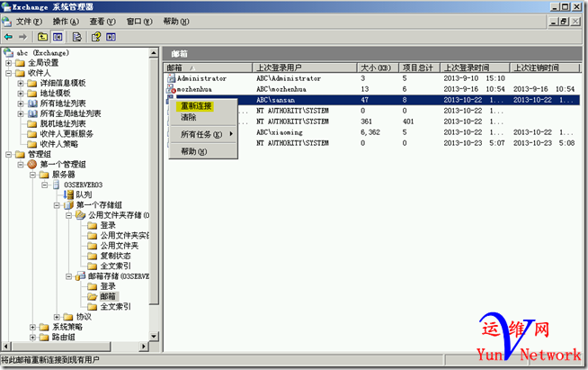Sort by the 邮箱 column header

click(x=209, y=68)
